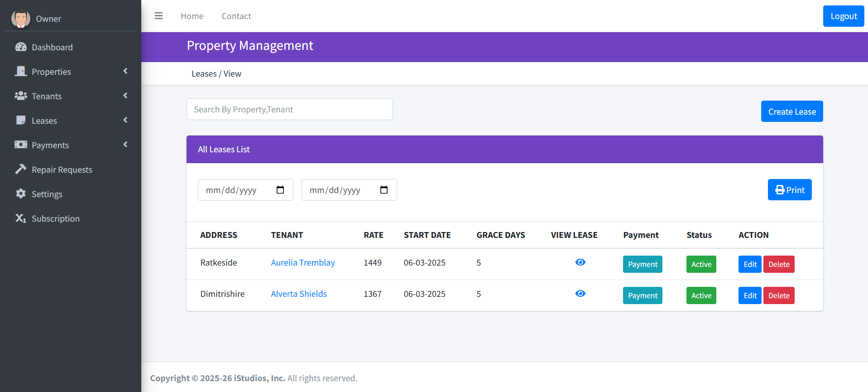Open the Dashboard gauge icon
The width and height of the screenshot is (868, 392).
tap(21, 47)
